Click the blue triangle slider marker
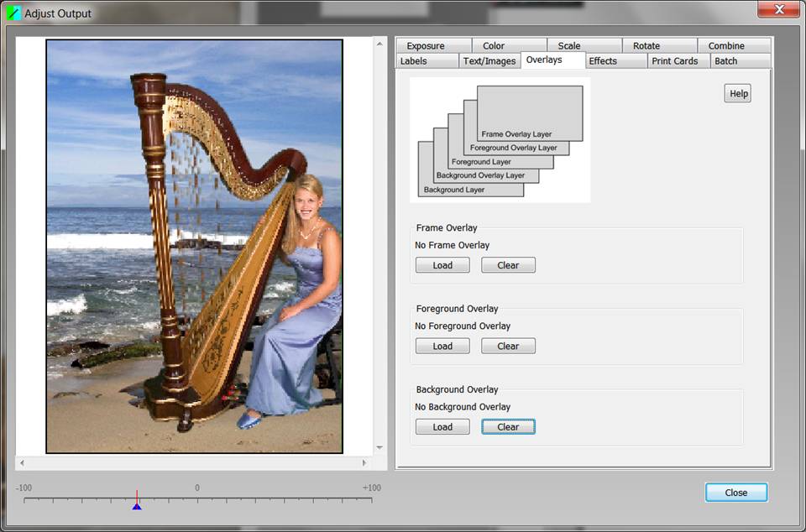This screenshot has width=806, height=532. (137, 506)
